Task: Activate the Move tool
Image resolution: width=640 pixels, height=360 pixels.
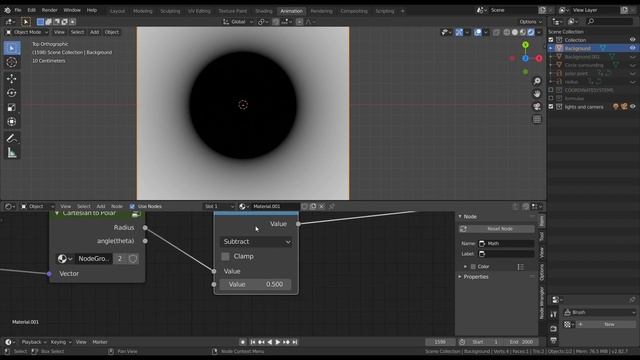Action: (12, 79)
